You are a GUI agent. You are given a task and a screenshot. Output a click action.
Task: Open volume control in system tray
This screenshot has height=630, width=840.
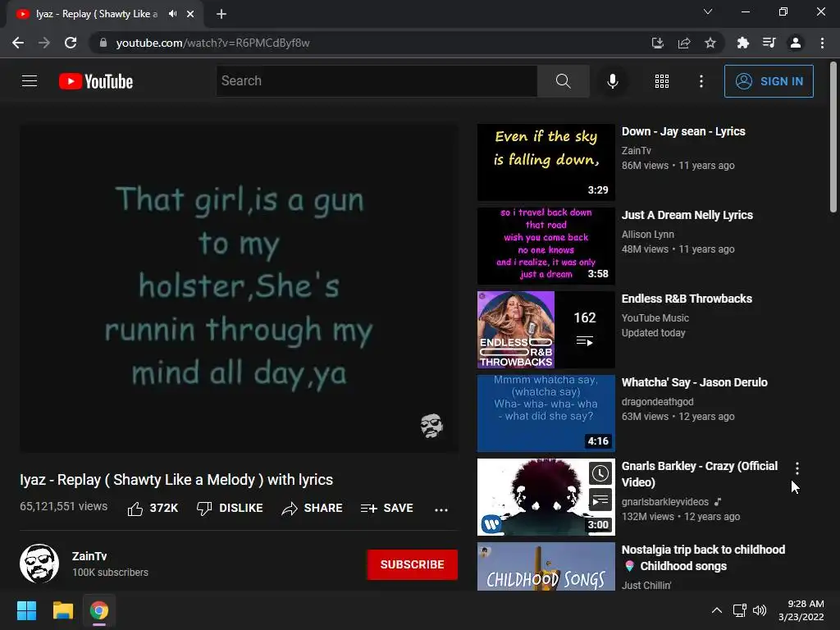tap(760, 610)
